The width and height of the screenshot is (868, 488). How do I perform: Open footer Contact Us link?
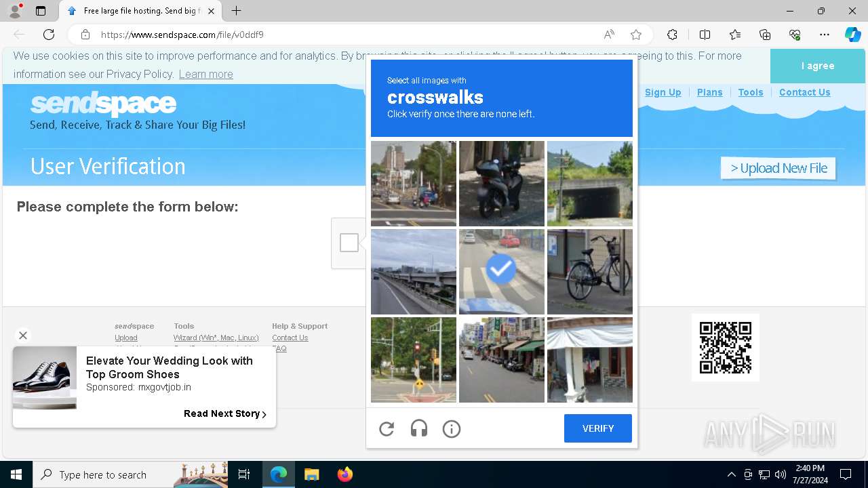coord(290,338)
